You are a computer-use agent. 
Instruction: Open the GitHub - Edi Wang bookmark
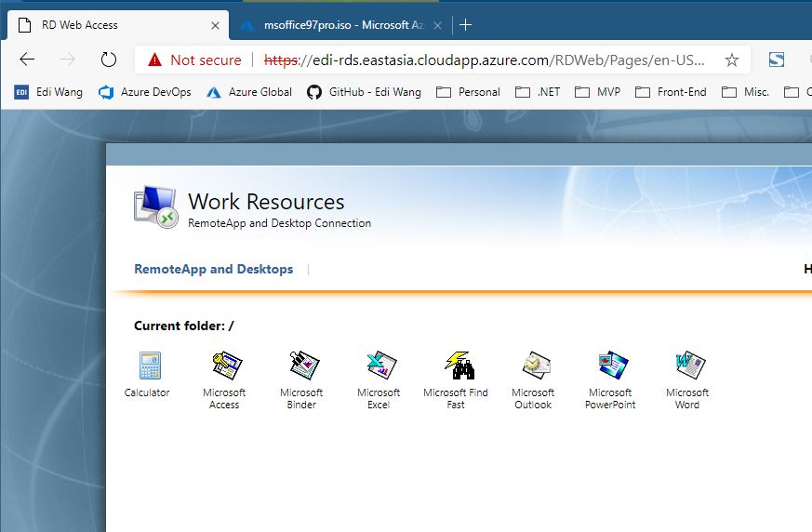(x=364, y=92)
